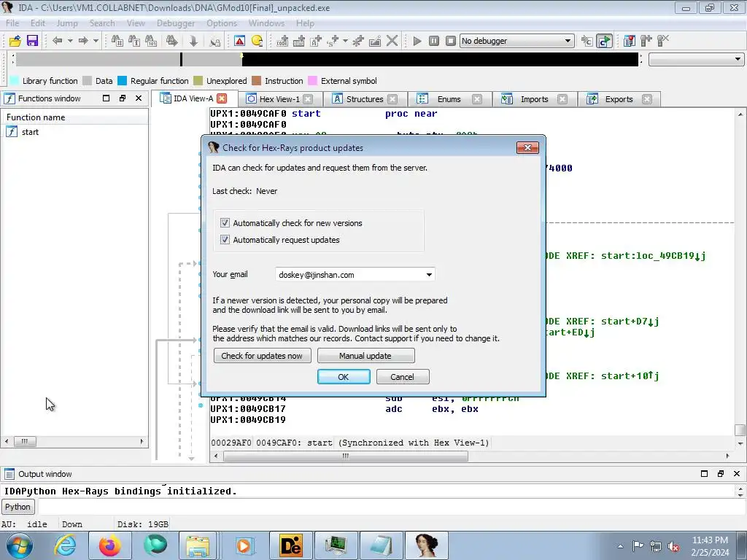Screen dimensions: 747x560
Task: Open the Debugger menu
Action: [176, 23]
